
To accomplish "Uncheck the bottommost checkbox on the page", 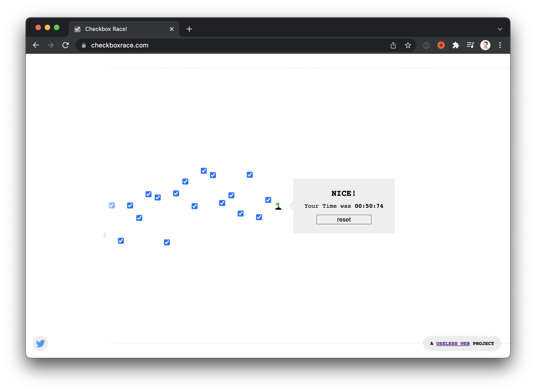I will [x=167, y=242].
